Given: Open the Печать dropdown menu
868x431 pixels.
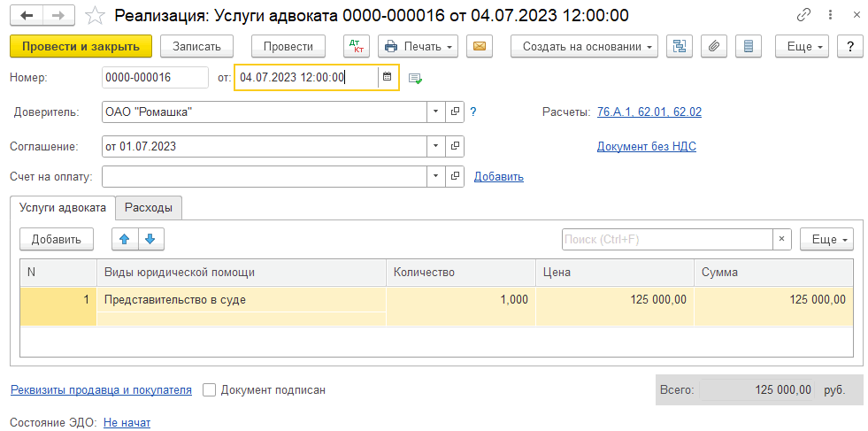Looking at the screenshot, I should 418,46.
